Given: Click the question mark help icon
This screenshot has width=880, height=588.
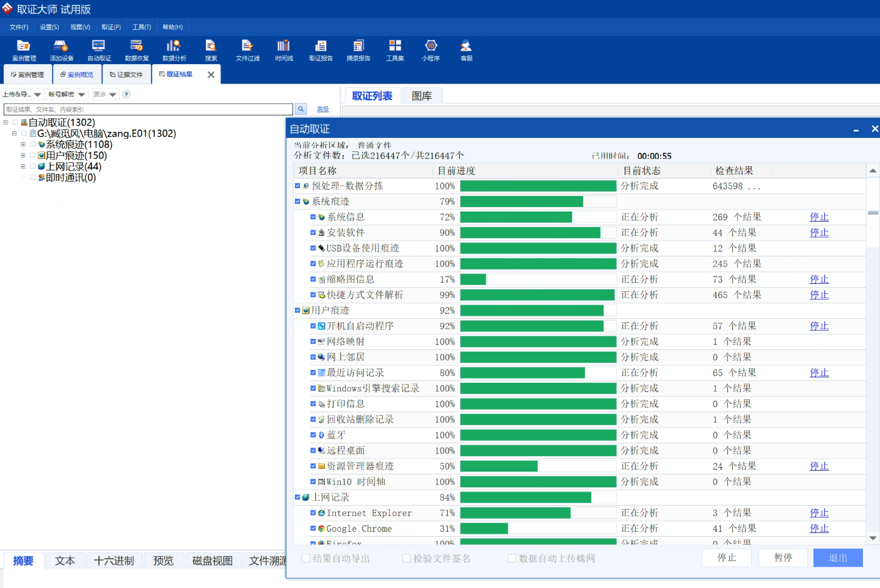Looking at the screenshot, I should (126, 94).
